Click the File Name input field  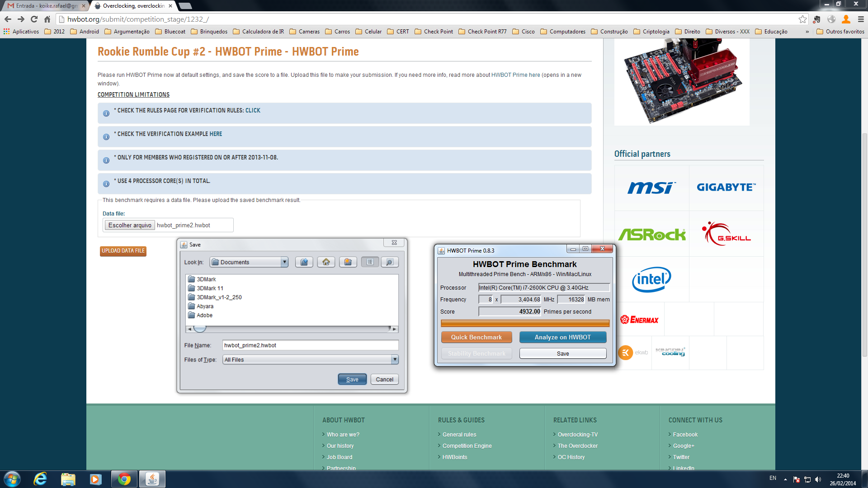310,345
